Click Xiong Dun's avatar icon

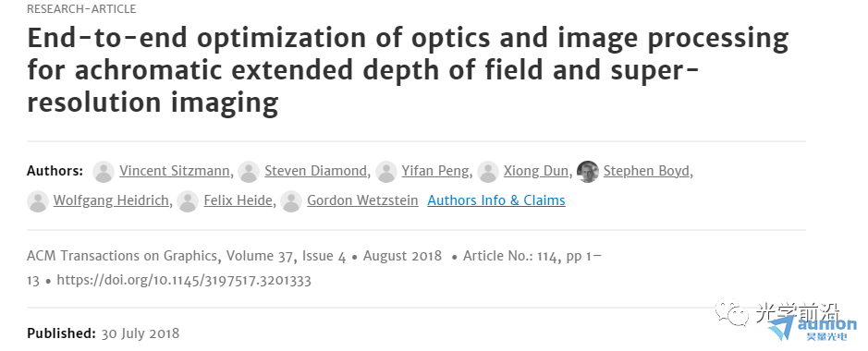click(x=488, y=172)
